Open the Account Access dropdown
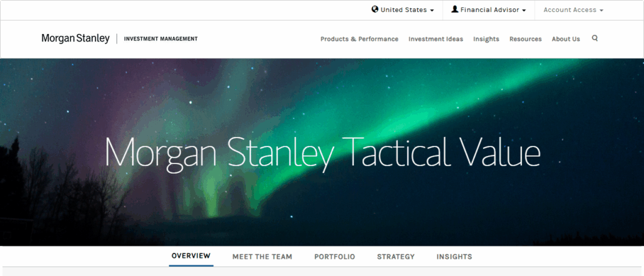Viewport: 644px width, 276px height. [x=574, y=10]
